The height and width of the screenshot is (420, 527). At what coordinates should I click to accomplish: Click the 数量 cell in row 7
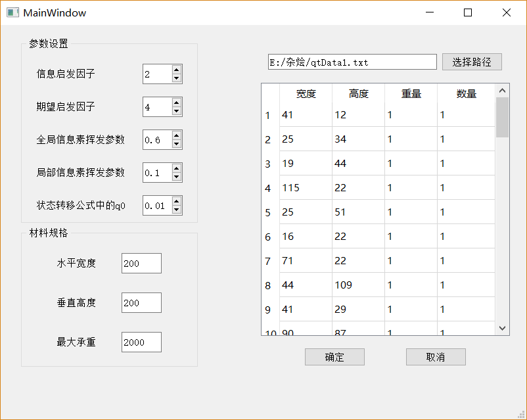pyautogui.click(x=466, y=260)
